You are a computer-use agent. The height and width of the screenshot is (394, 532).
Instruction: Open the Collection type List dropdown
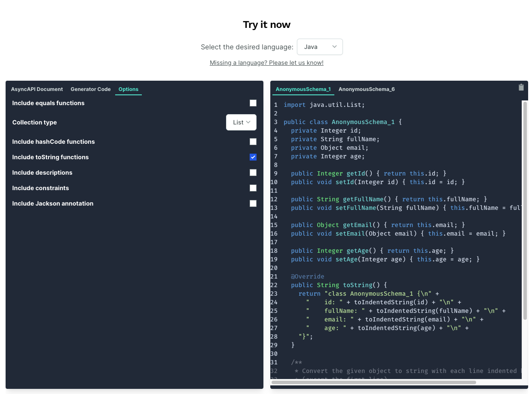click(x=241, y=122)
